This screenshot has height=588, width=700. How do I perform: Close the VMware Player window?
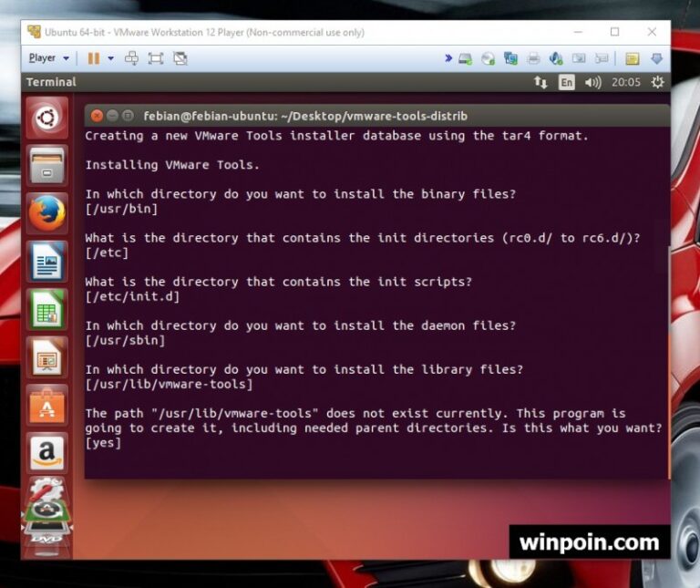point(652,32)
